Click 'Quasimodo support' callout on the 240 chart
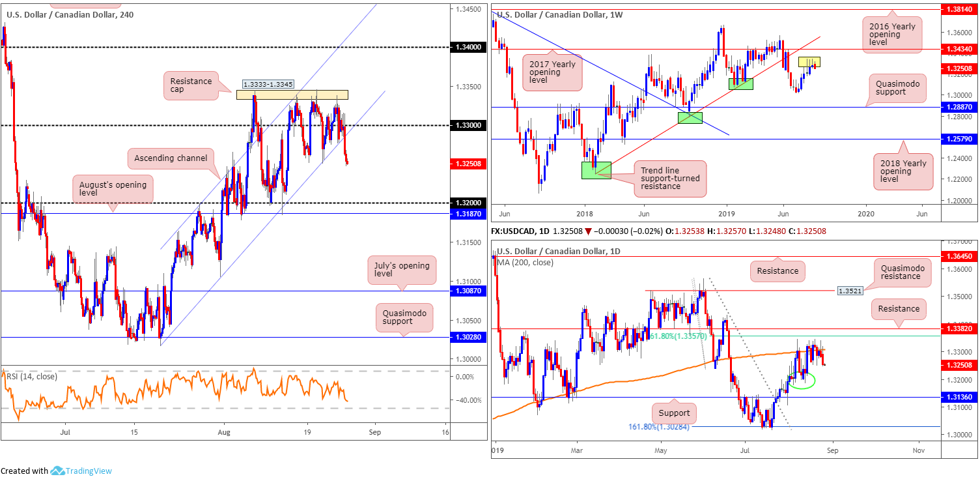Image resolution: width=980 pixels, height=481 pixels. coord(403,317)
